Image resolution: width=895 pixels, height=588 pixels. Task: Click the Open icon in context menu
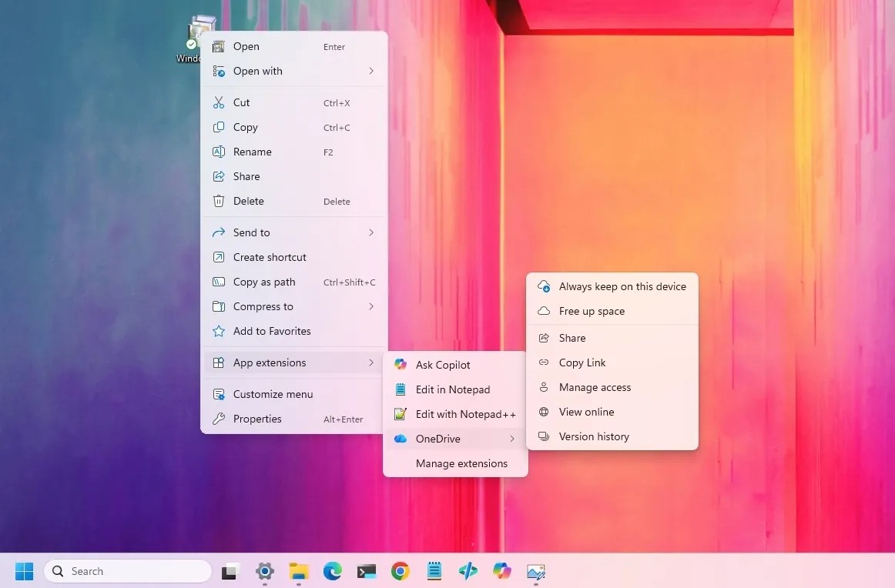click(218, 47)
